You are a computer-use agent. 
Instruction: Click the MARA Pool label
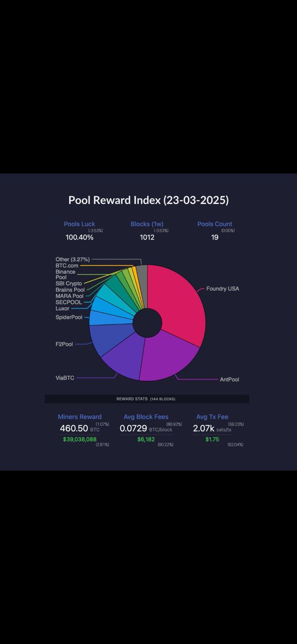click(x=69, y=296)
